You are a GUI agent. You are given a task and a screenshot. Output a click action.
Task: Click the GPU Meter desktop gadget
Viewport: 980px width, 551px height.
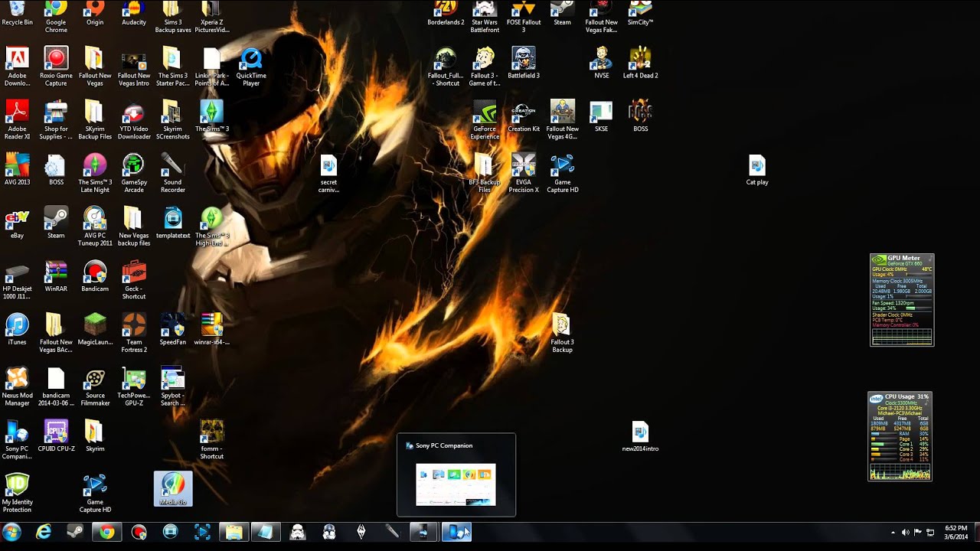tap(902, 300)
